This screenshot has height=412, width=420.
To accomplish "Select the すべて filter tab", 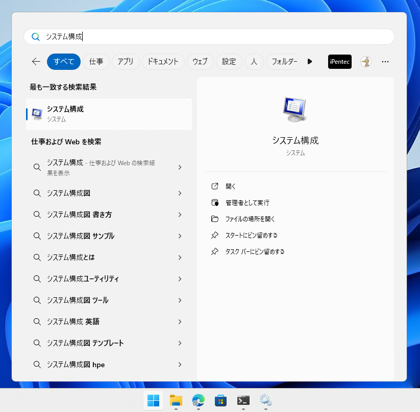I will click(64, 62).
